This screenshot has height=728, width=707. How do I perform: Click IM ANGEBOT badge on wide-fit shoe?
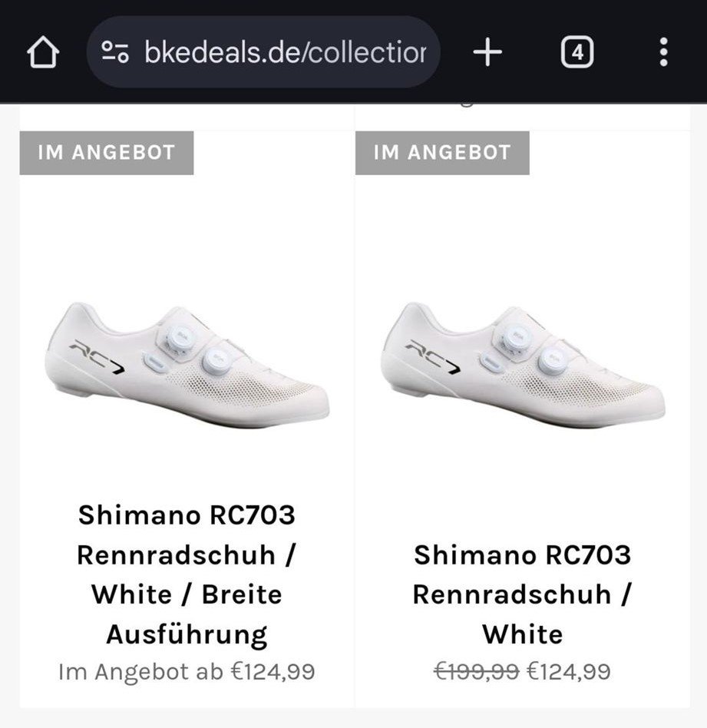tap(107, 152)
